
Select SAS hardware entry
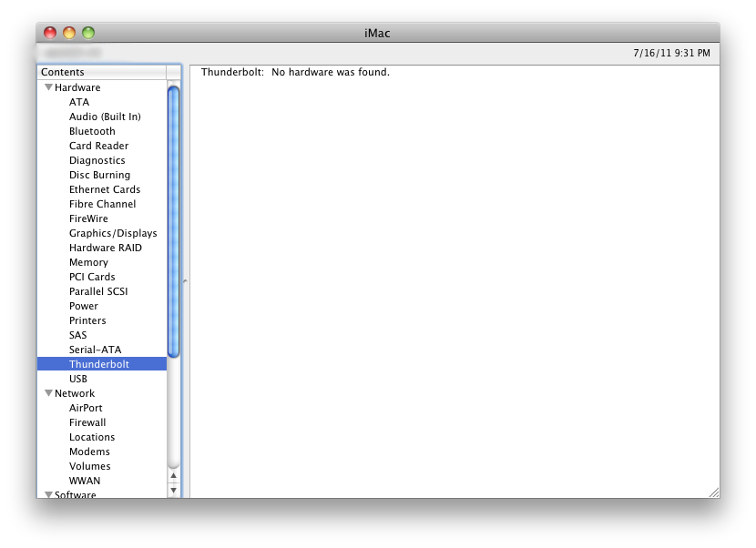tap(78, 335)
